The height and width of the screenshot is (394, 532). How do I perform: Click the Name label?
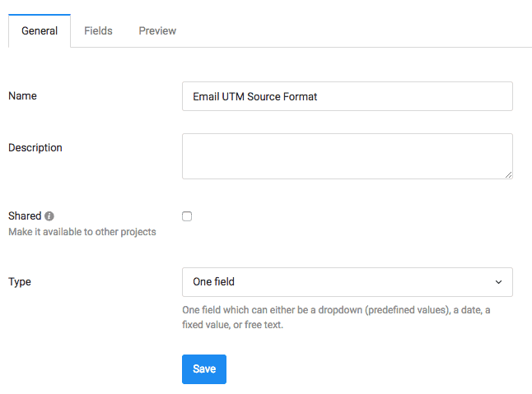click(x=22, y=96)
